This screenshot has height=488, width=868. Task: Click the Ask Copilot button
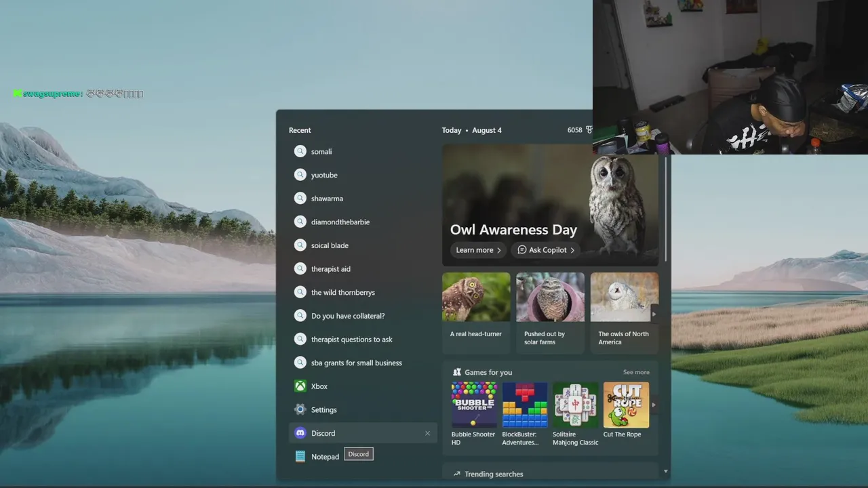click(546, 250)
